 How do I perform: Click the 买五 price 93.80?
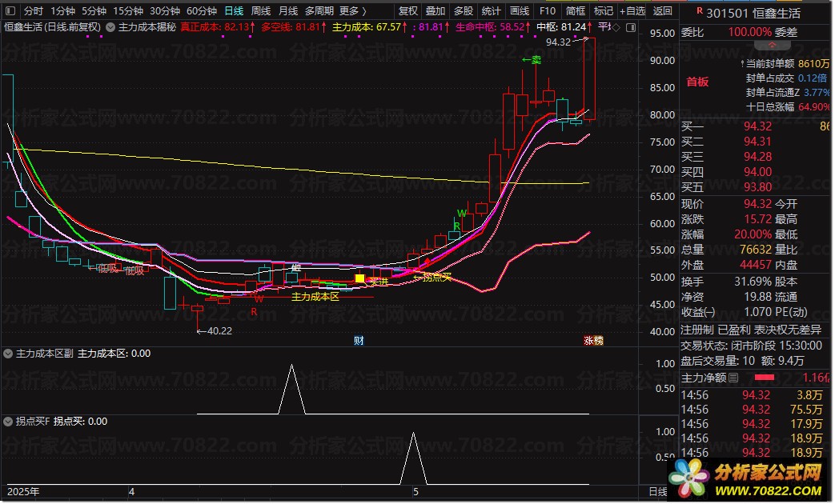coord(757,187)
